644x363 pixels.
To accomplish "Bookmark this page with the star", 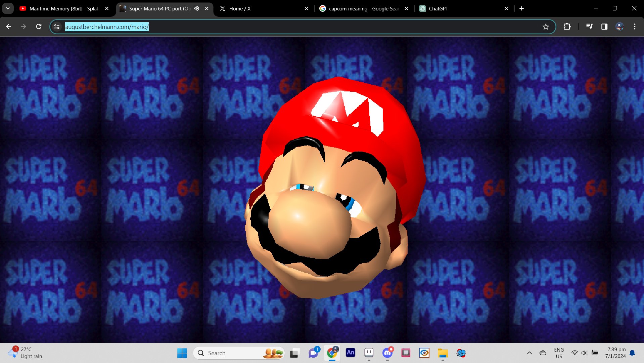I will point(546,27).
